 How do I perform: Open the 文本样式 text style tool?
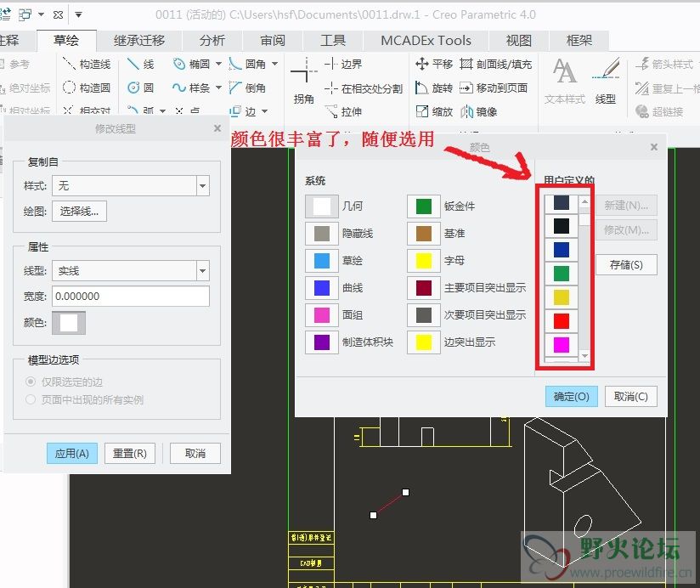coord(565,81)
